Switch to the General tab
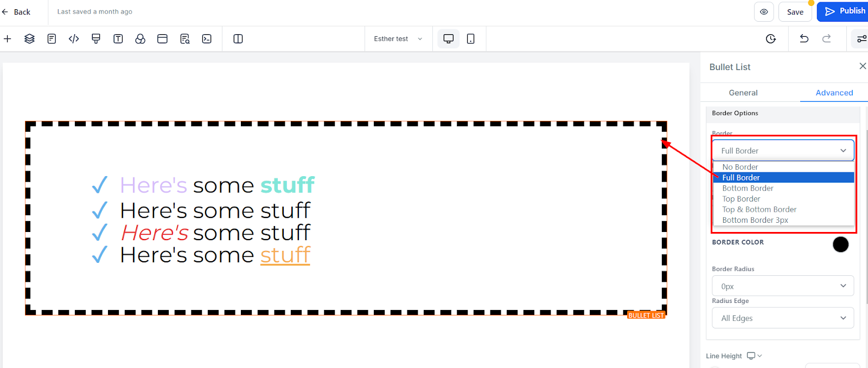 point(743,93)
